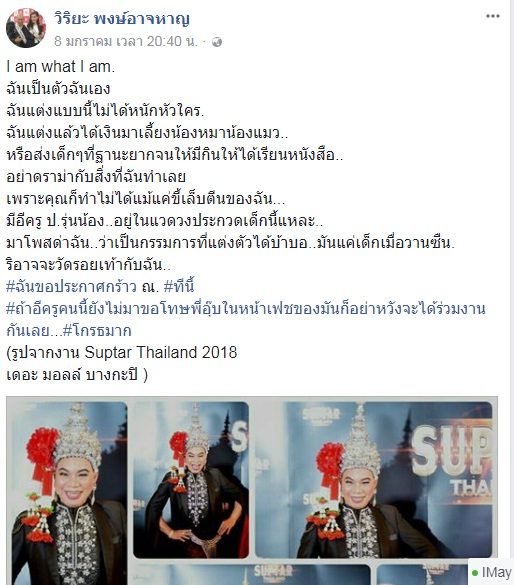Open the bottom right partial photo
Image resolution: width=514 pixels, height=585 pixels.
tap(421, 575)
